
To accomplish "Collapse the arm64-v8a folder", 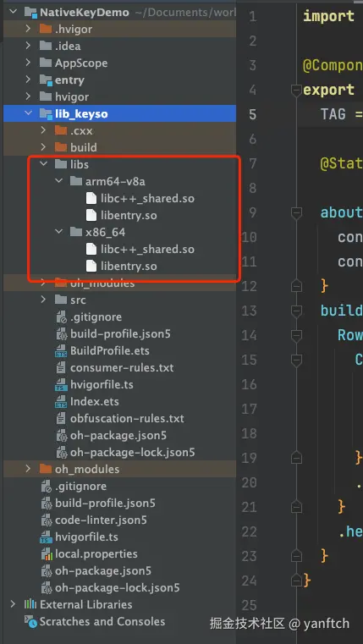I will [58, 181].
